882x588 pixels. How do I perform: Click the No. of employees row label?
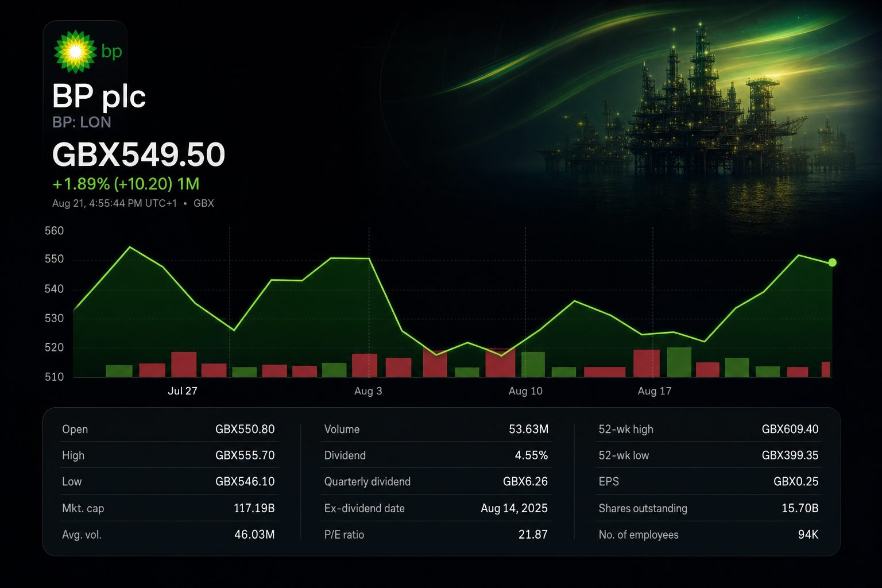tap(639, 535)
